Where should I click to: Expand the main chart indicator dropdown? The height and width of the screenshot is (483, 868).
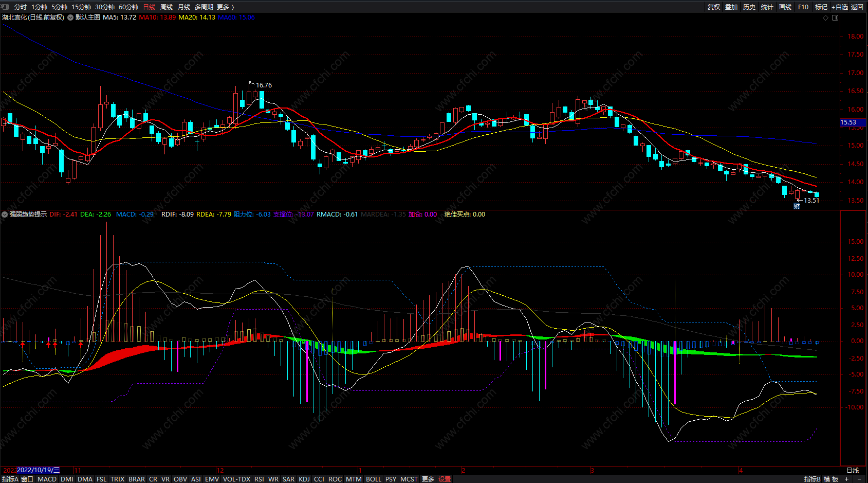click(70, 17)
